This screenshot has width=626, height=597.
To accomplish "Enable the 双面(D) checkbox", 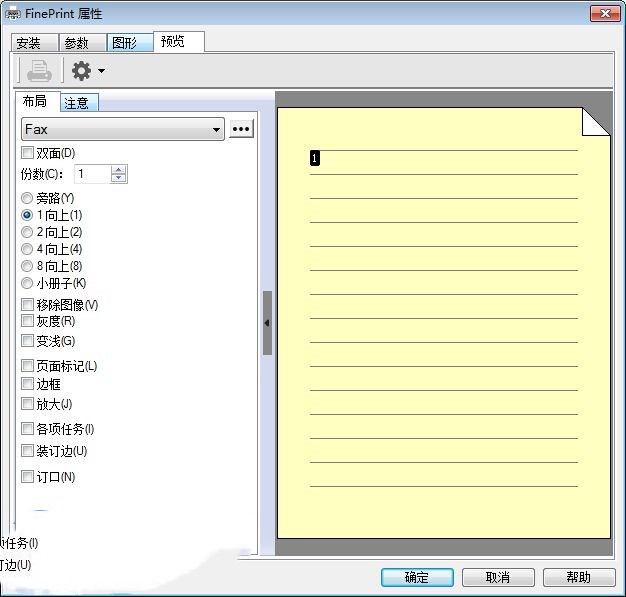I will [x=48, y=153].
